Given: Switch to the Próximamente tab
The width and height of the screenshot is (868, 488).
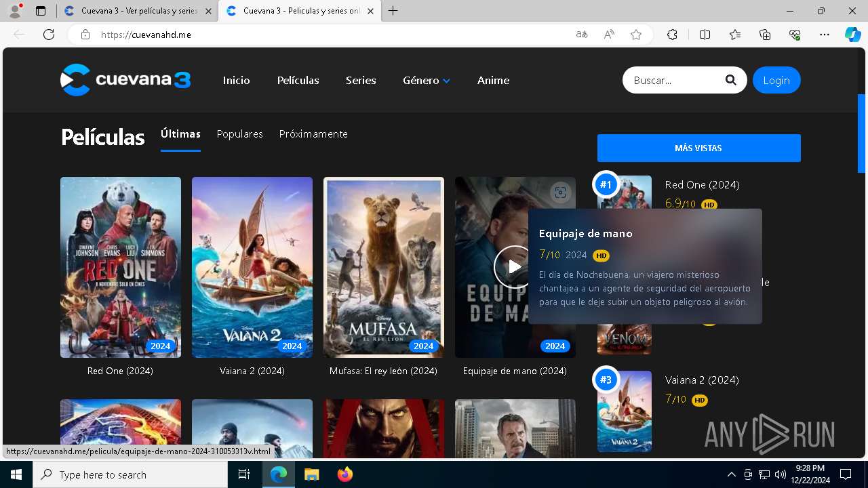Looking at the screenshot, I should point(313,134).
